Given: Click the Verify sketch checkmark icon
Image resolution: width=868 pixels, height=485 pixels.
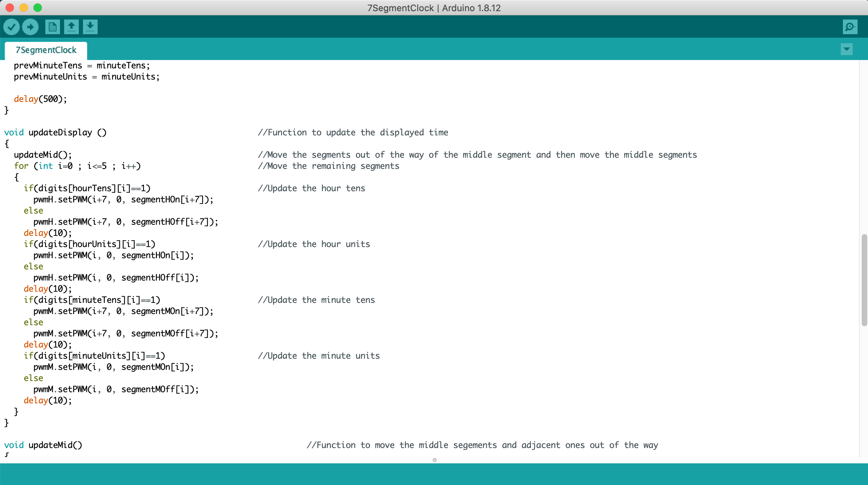Looking at the screenshot, I should point(12,27).
